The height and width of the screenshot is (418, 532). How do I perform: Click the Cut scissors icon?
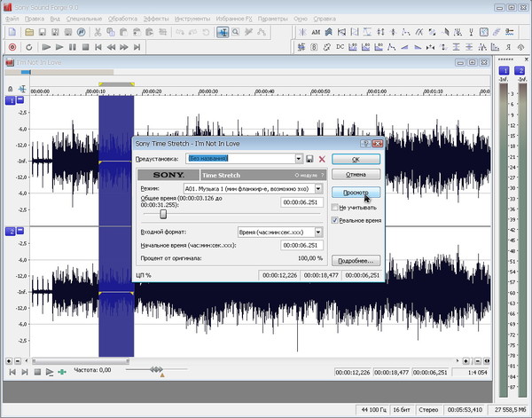tap(98, 32)
